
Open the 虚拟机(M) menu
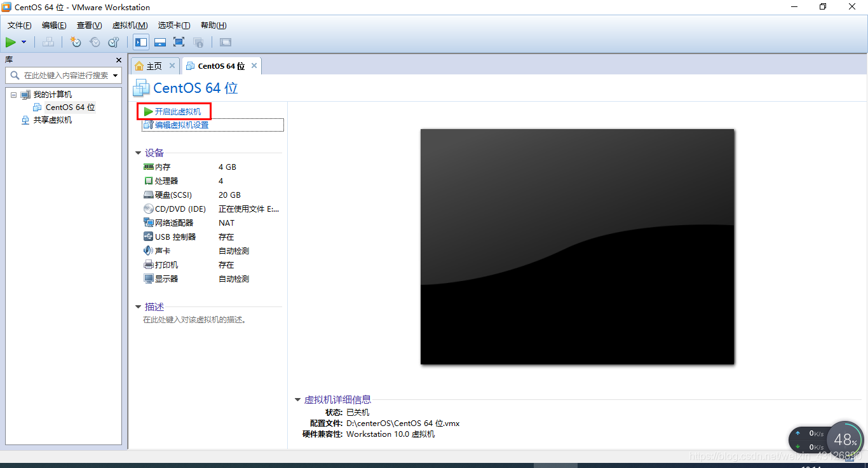[130, 25]
